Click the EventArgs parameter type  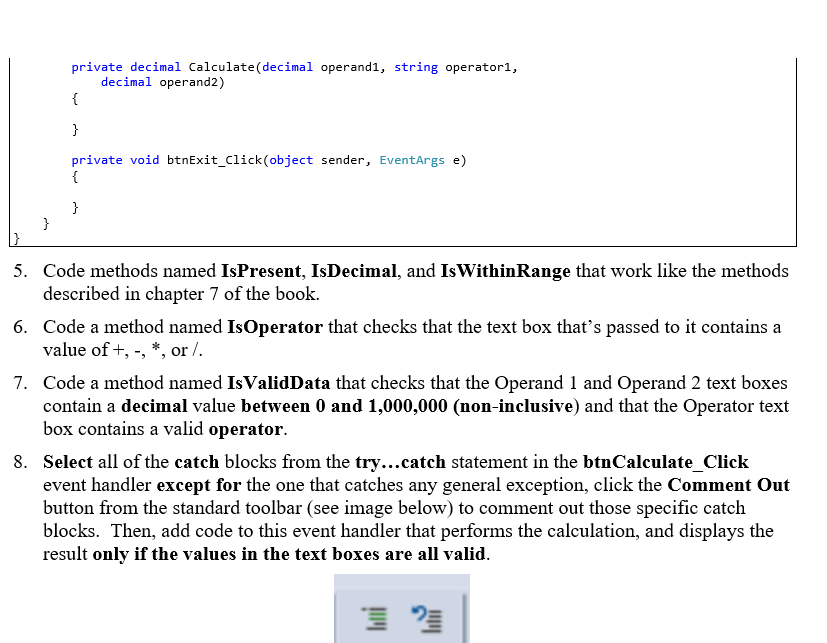(x=411, y=160)
